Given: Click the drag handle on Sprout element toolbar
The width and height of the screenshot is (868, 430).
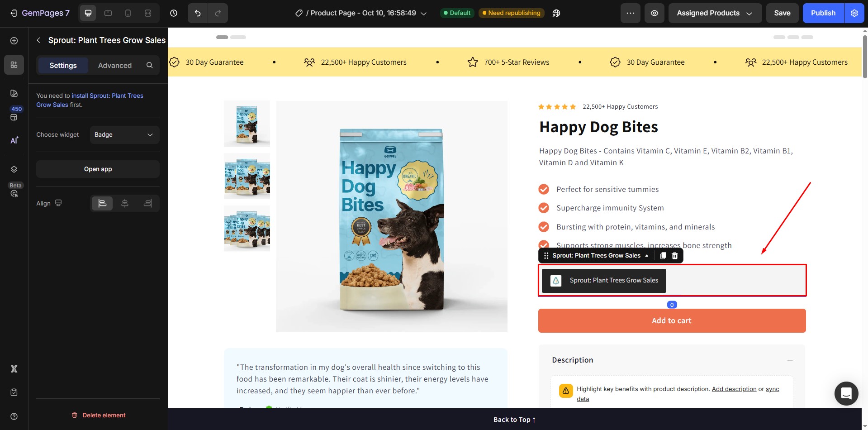Looking at the screenshot, I should (546, 256).
